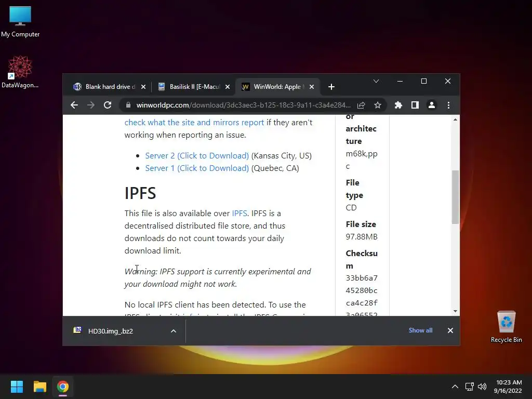Screen dimensions: 532x399
Task: Show hidden system tray icons
Action: (455, 387)
